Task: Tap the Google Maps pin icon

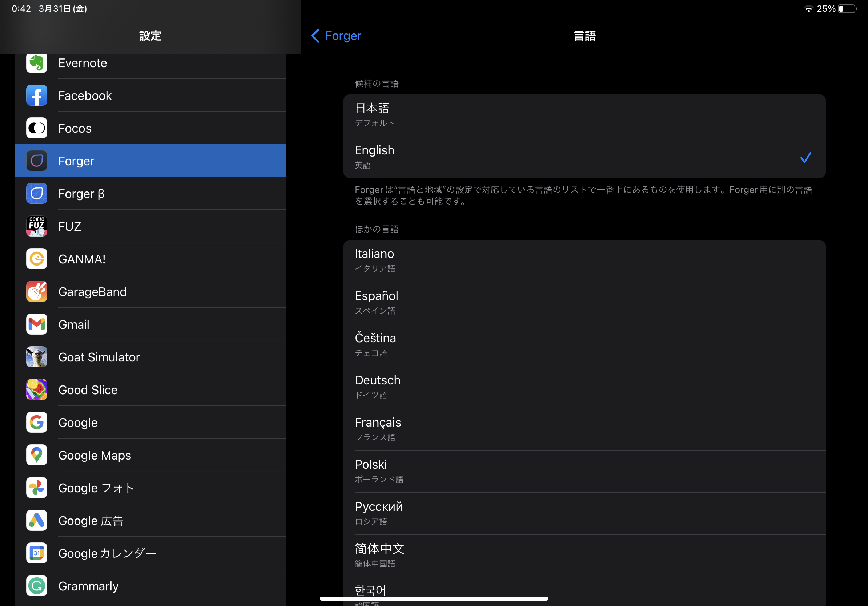Action: pyautogui.click(x=37, y=455)
